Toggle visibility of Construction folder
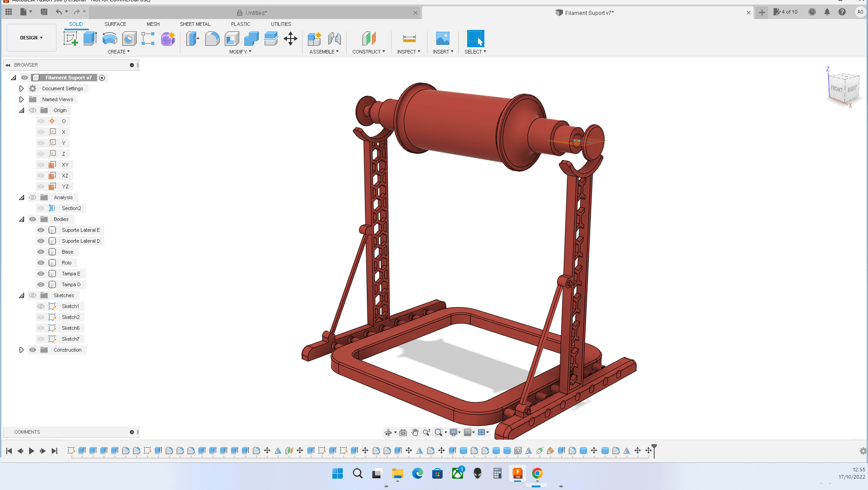868x490 pixels. [x=33, y=350]
